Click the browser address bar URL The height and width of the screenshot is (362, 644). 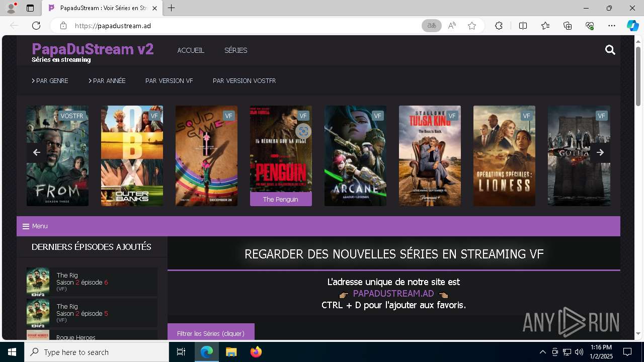coord(113,26)
